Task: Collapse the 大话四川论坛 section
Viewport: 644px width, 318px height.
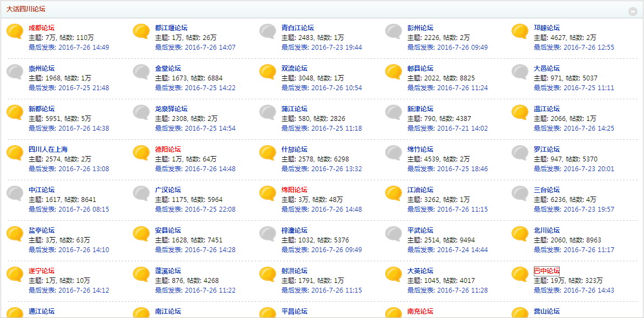Action: coord(633,11)
